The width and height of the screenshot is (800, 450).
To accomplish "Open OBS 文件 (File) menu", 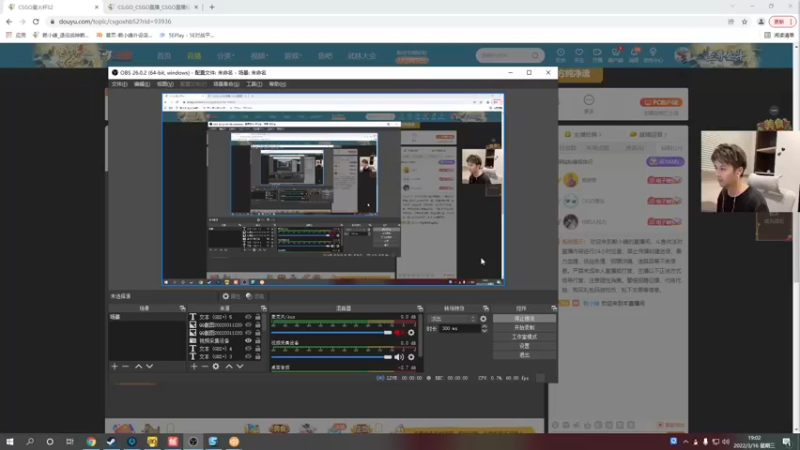I will [119, 84].
